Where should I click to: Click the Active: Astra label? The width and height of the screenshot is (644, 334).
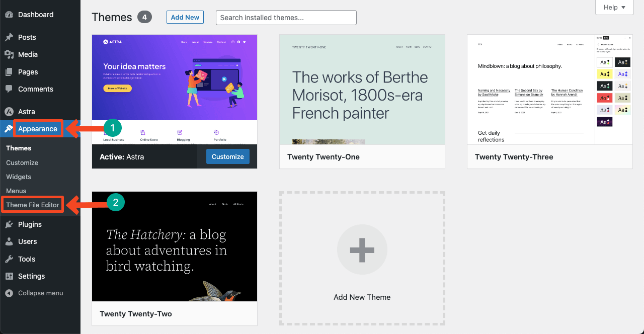tap(122, 156)
